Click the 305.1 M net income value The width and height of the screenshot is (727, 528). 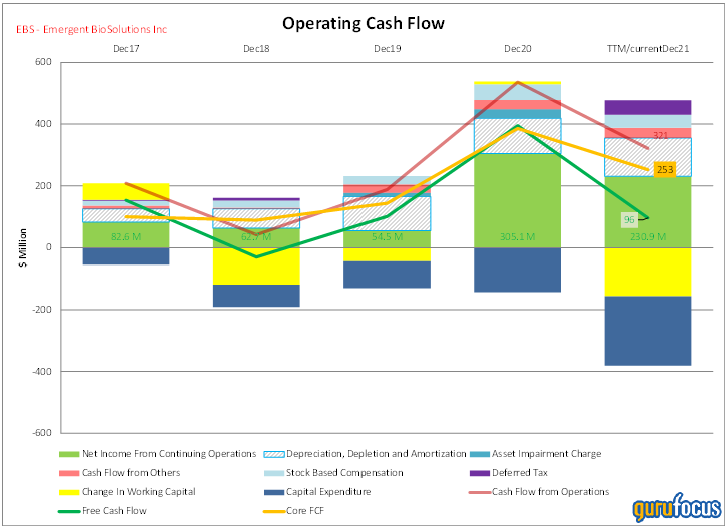(518, 237)
